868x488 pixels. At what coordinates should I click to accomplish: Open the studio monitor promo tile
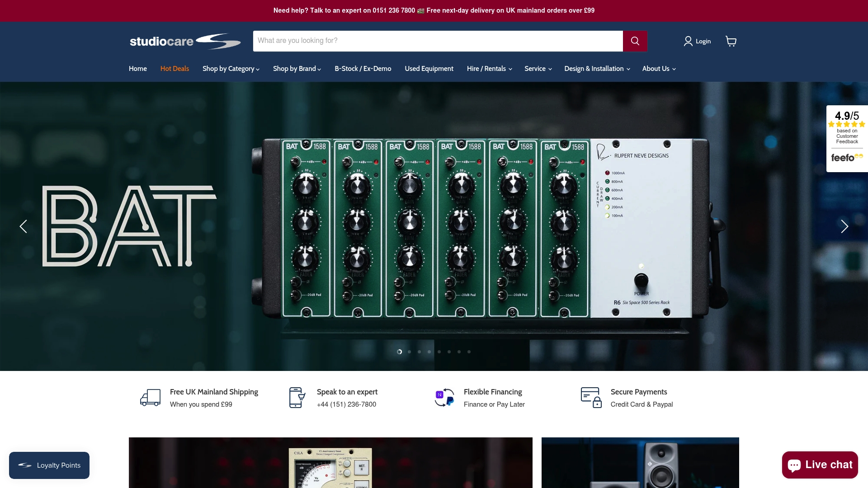pos(640,463)
